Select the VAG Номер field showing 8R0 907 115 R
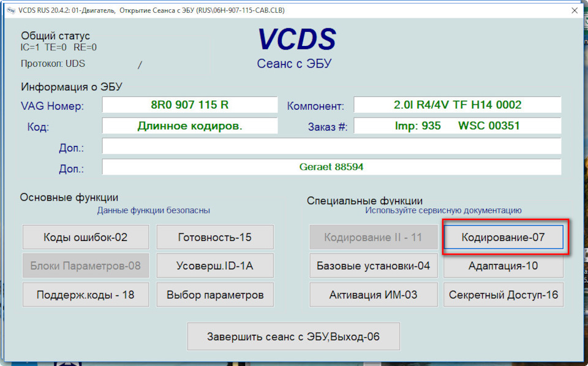Image resolution: width=588 pixels, height=366 pixels. 189,105
